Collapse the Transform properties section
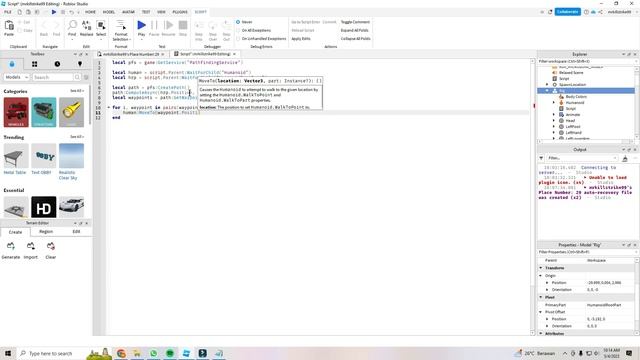The height and width of the screenshot is (360, 640). point(541,268)
